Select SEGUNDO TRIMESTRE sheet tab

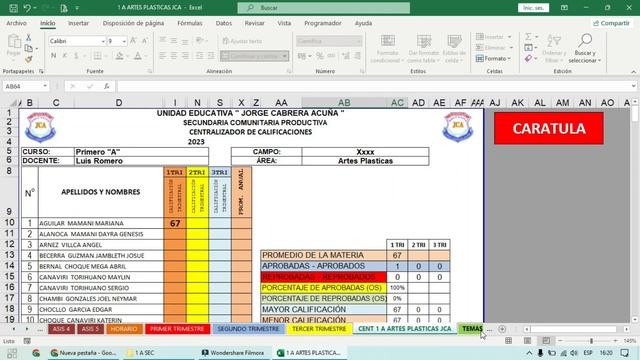pyautogui.click(x=248, y=329)
